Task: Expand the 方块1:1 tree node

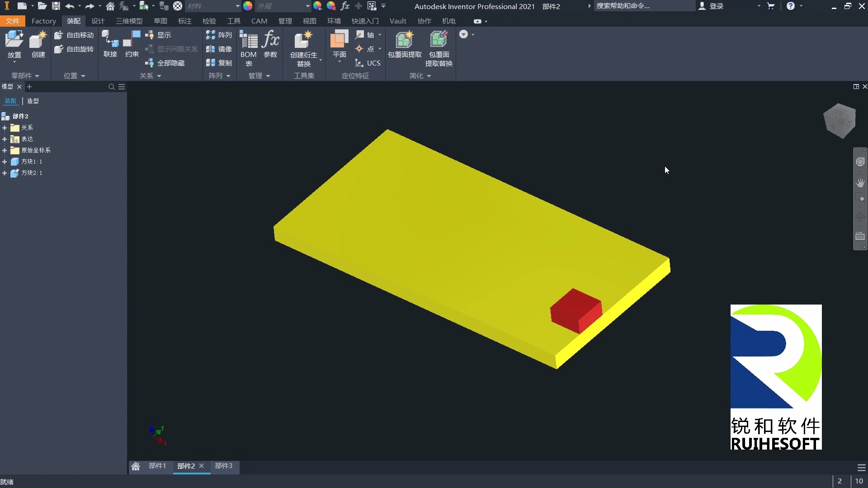Action: (x=5, y=161)
